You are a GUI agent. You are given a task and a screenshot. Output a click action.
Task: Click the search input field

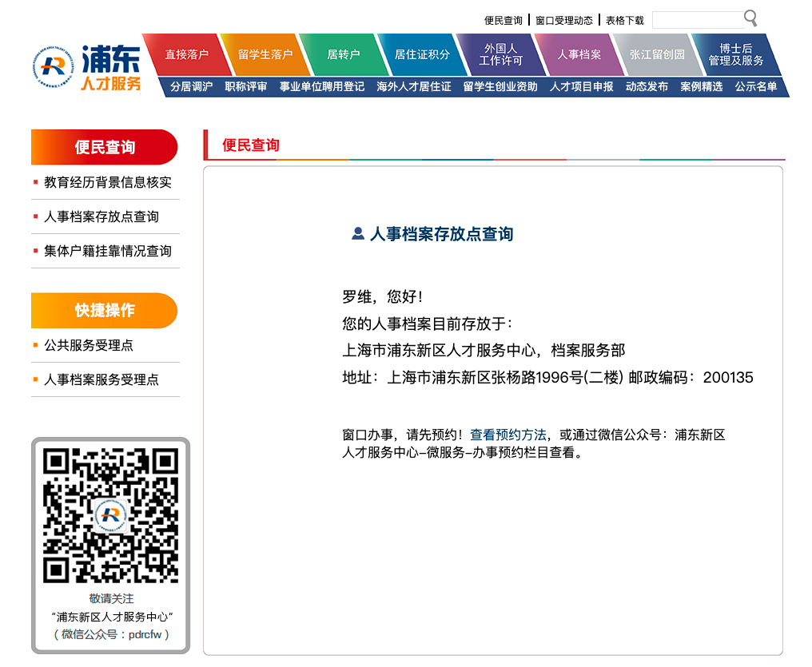[697, 20]
